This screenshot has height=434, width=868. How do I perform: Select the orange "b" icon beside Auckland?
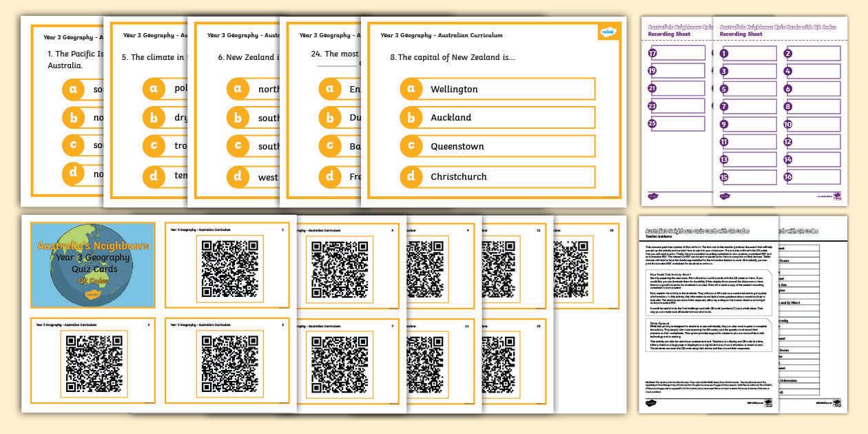click(411, 117)
